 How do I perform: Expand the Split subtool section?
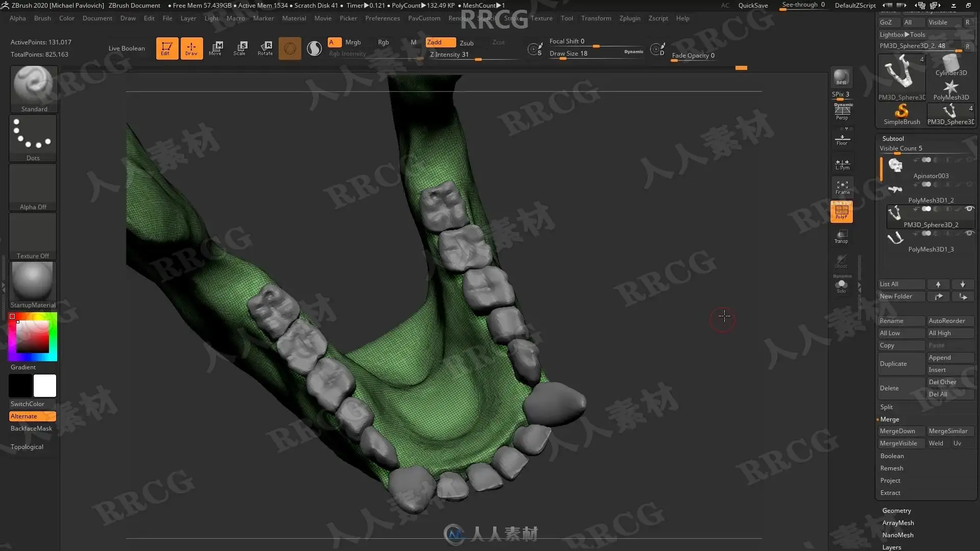(x=887, y=407)
